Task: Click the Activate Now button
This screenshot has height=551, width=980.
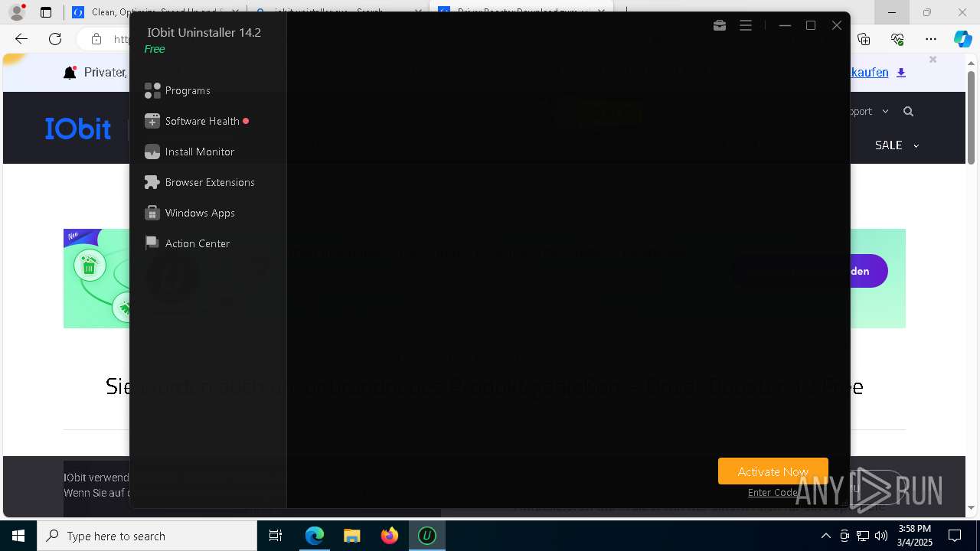Action: coord(773,471)
